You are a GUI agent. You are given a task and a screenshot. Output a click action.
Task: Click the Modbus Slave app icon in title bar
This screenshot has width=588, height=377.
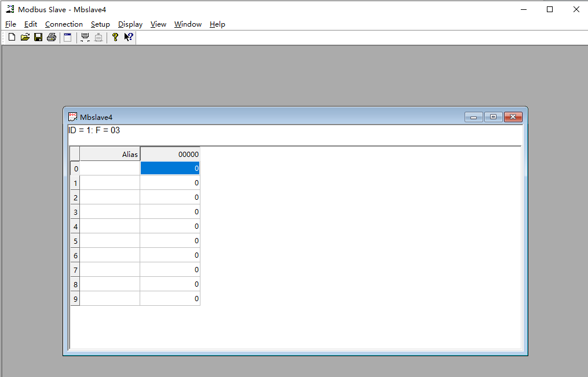tap(10, 9)
